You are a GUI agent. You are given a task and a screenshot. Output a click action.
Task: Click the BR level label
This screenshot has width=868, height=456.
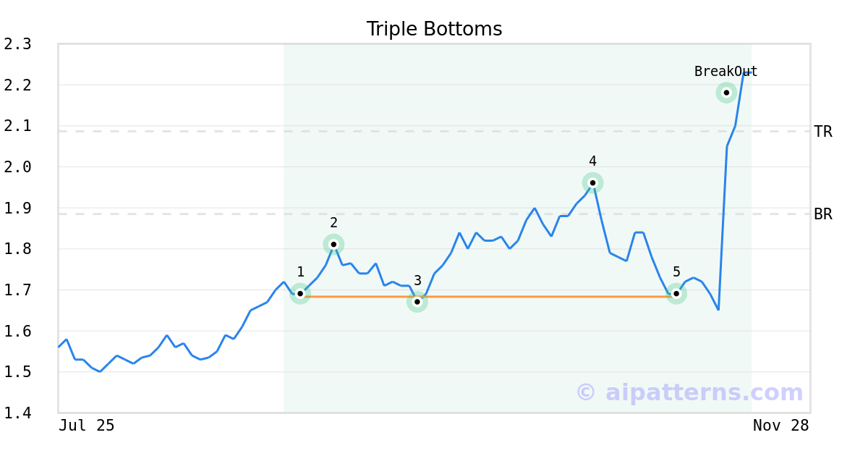[822, 214]
